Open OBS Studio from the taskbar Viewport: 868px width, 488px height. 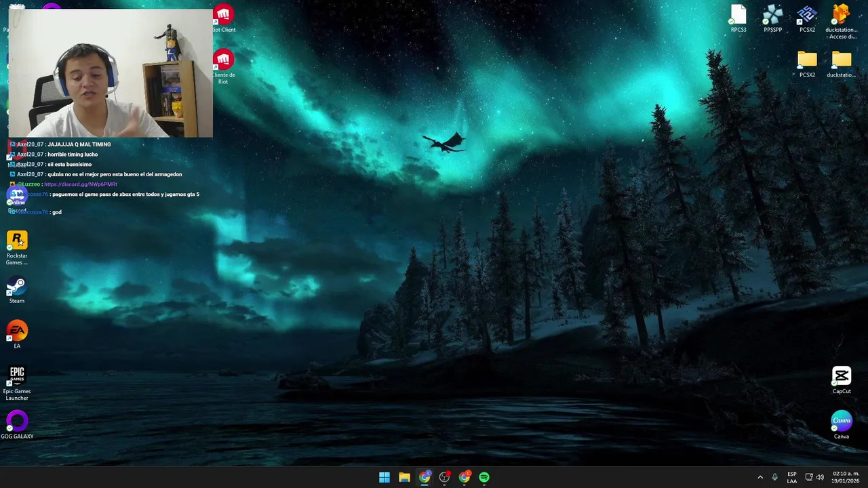click(444, 477)
